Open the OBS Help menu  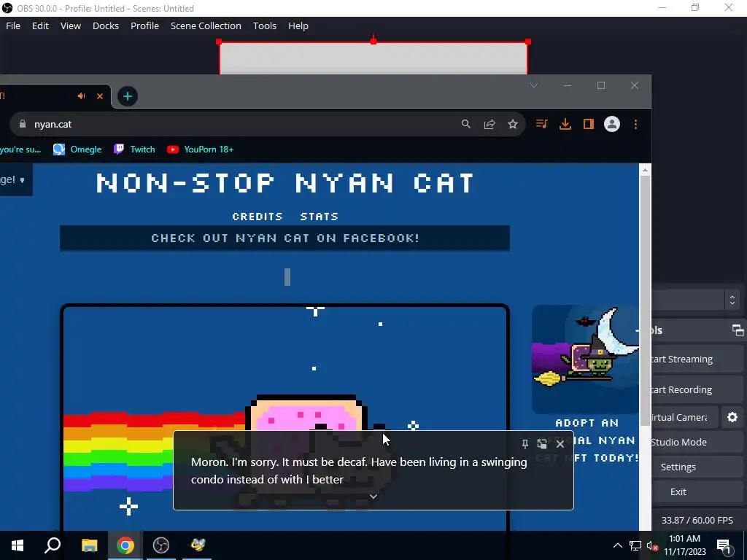tap(298, 26)
